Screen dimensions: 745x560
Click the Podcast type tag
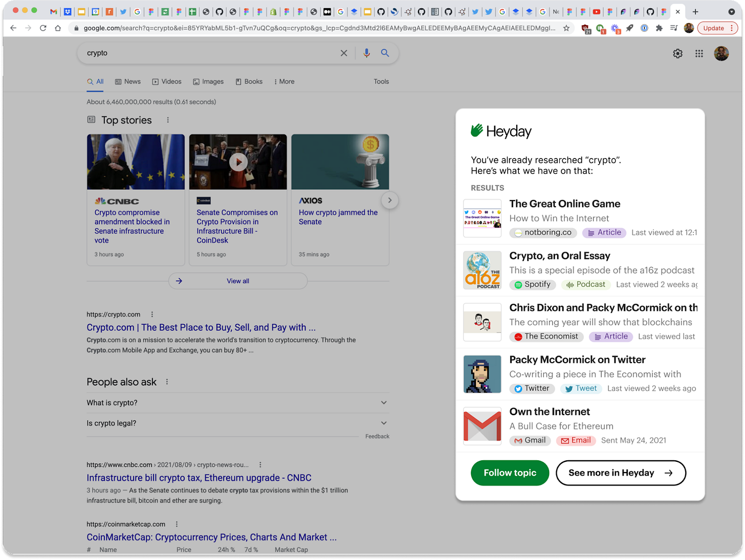click(586, 285)
